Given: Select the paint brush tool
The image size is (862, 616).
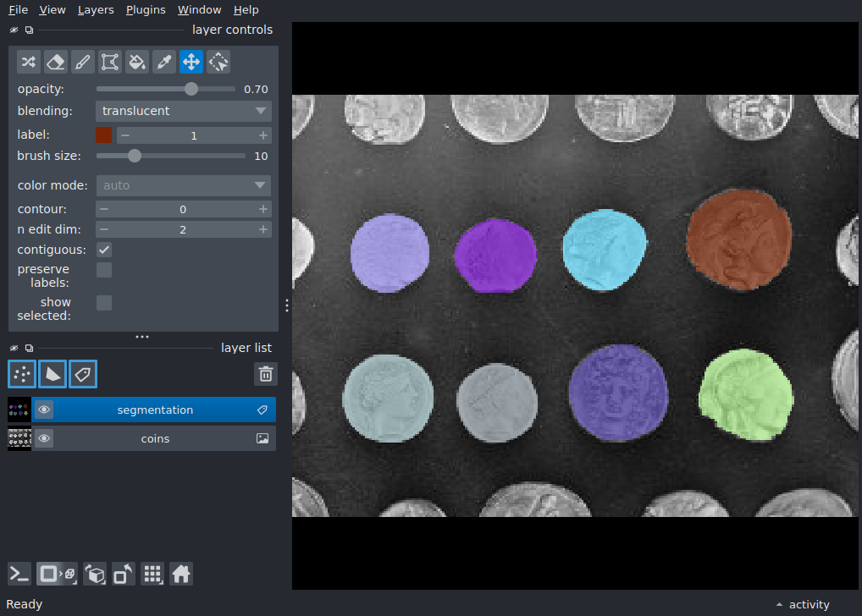Looking at the screenshot, I should (x=82, y=62).
